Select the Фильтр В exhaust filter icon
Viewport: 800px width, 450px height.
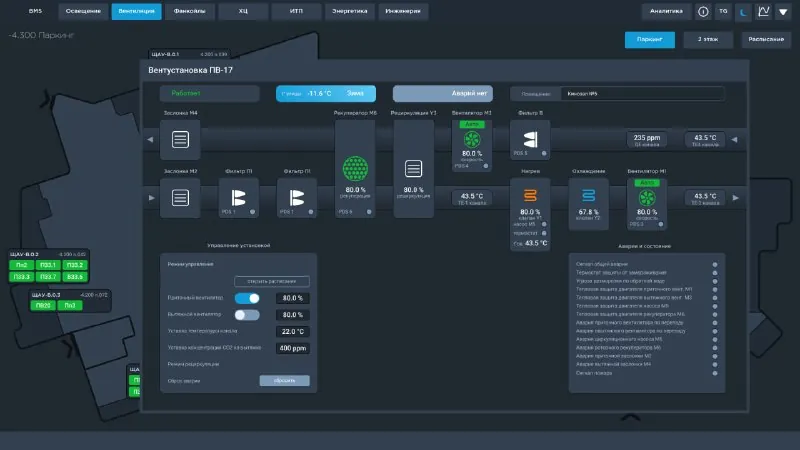(x=530, y=139)
